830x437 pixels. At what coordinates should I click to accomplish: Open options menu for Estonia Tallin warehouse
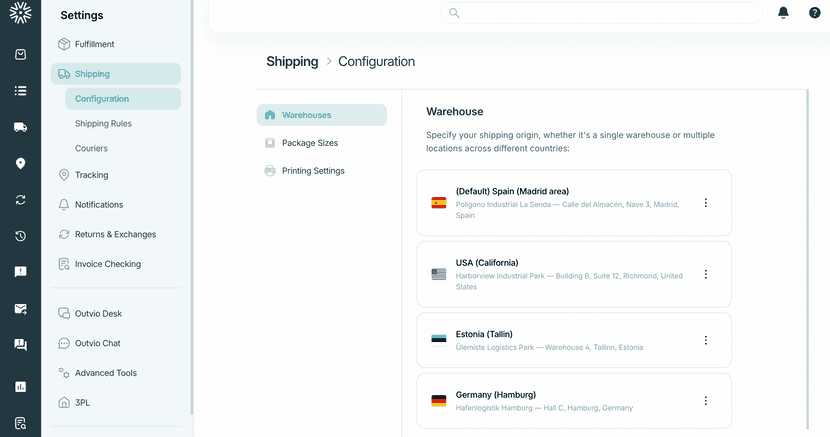tap(705, 340)
